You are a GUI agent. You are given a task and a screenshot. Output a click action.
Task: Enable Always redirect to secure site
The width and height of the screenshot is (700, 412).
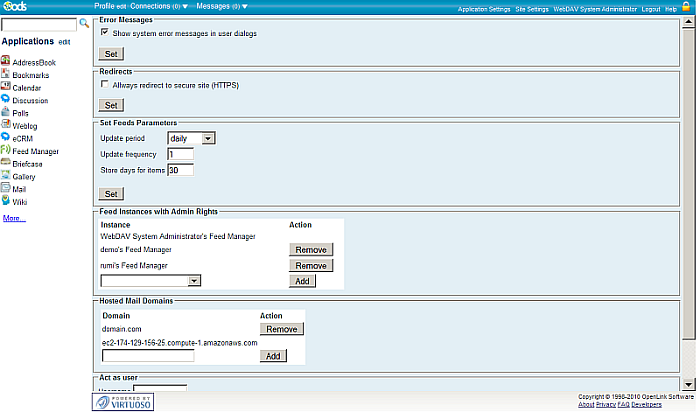click(x=105, y=85)
